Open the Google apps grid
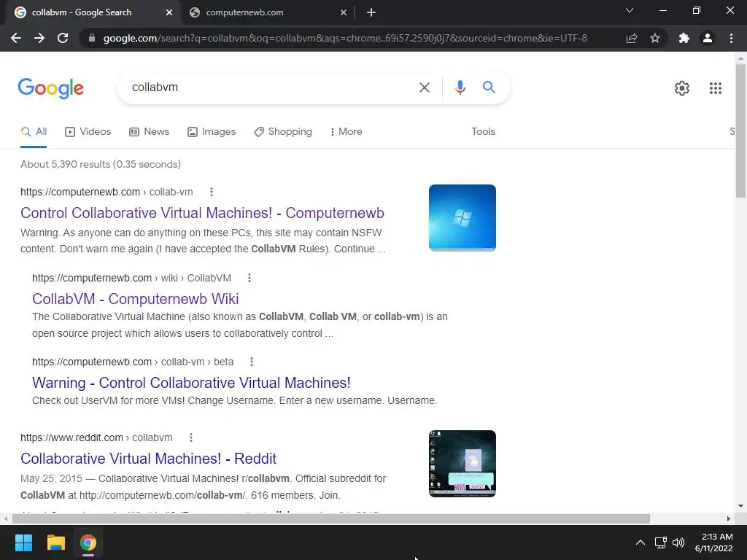The height and width of the screenshot is (560, 747). [715, 88]
